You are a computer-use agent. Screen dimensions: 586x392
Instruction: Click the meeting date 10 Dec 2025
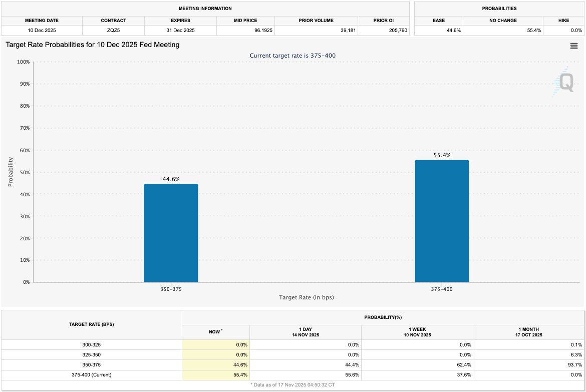pyautogui.click(x=41, y=30)
